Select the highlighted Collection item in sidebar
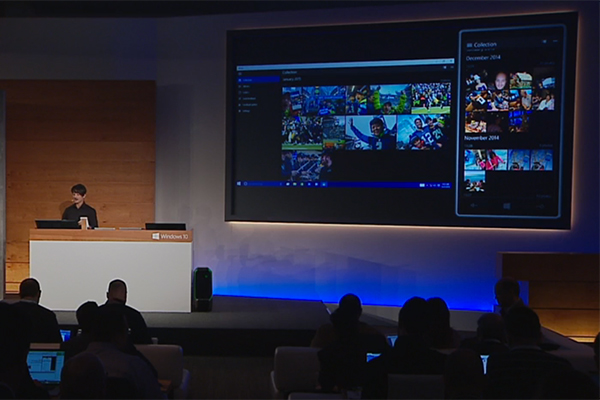 point(259,80)
